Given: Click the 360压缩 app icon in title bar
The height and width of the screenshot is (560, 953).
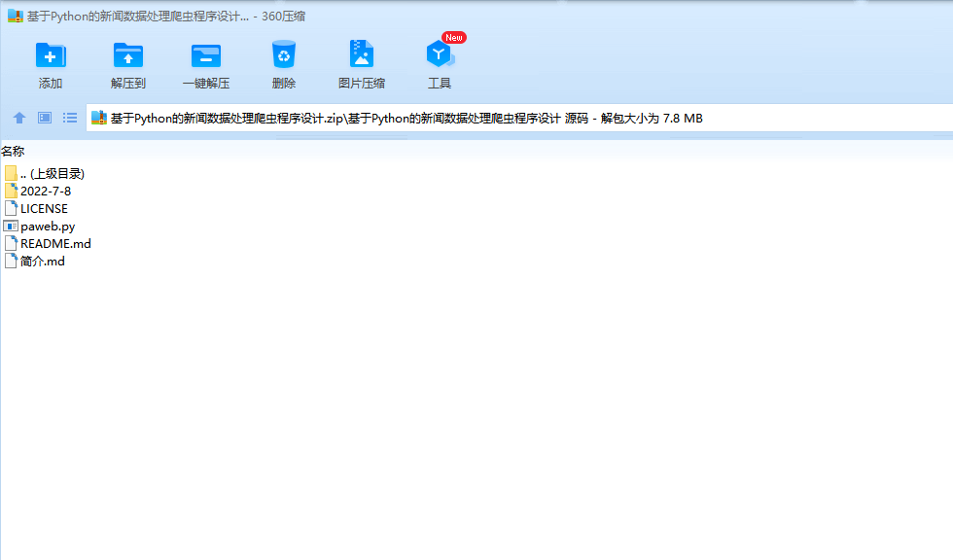Looking at the screenshot, I should 16,17.
